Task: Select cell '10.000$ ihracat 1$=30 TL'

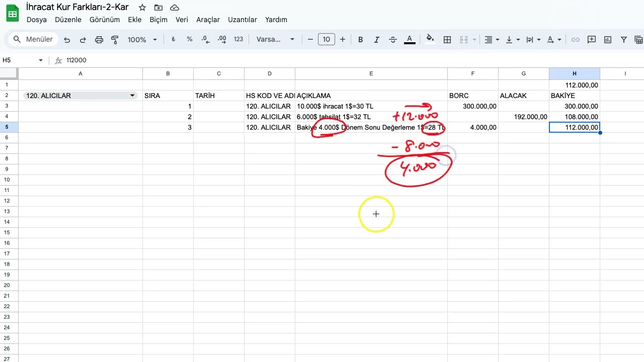Action: [x=371, y=106]
